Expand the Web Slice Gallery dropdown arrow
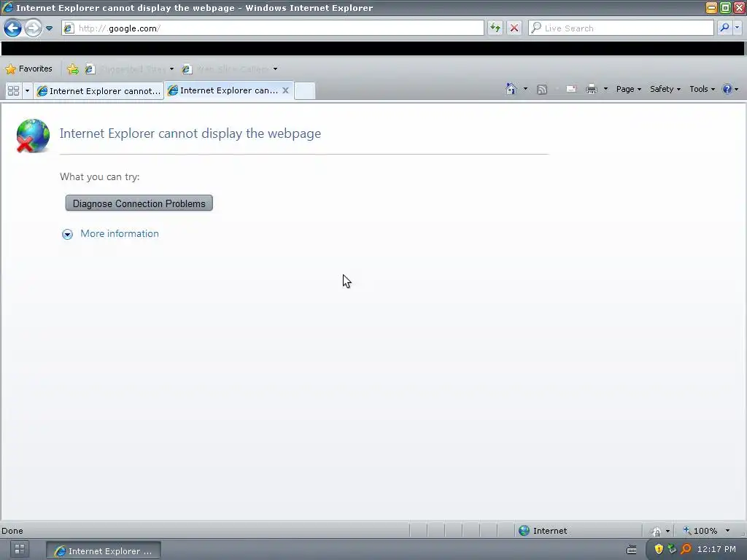Screen dimensions: 747x560 click(x=275, y=69)
